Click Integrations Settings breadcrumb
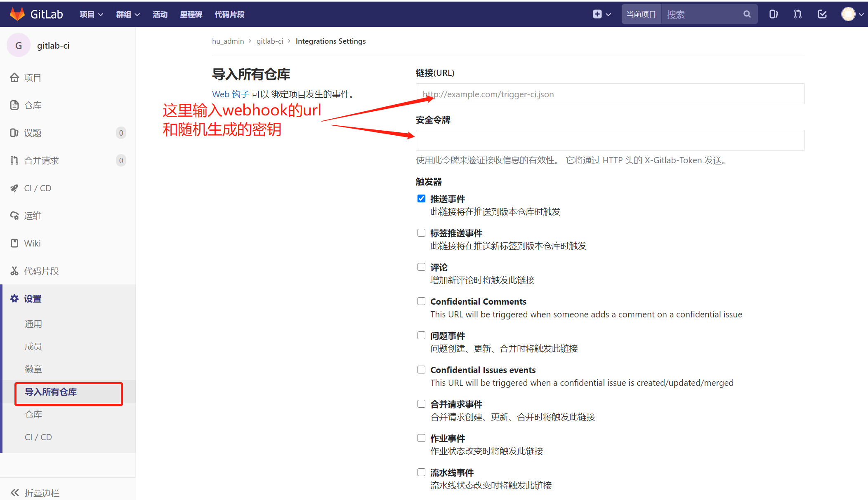This screenshot has height=500, width=868. click(x=331, y=41)
